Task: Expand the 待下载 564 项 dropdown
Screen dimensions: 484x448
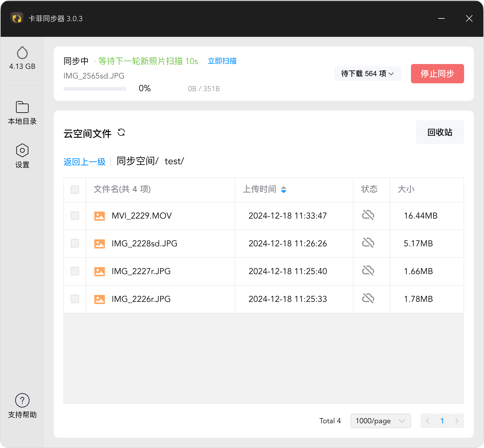Action: [x=368, y=74]
